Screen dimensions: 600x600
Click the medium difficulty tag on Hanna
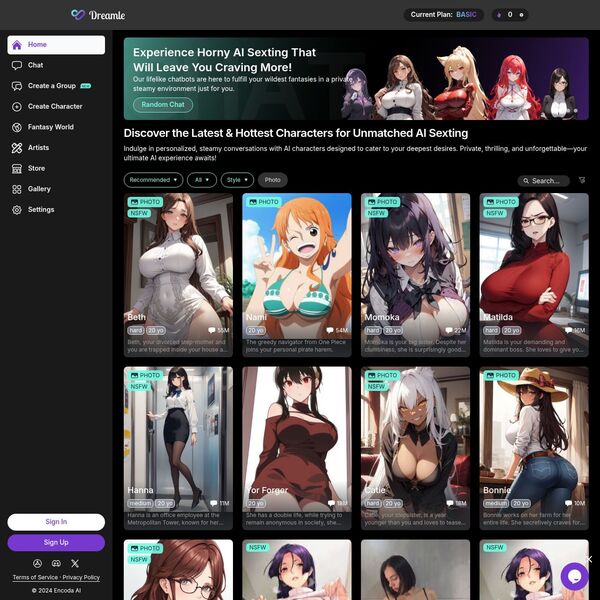(x=140, y=503)
